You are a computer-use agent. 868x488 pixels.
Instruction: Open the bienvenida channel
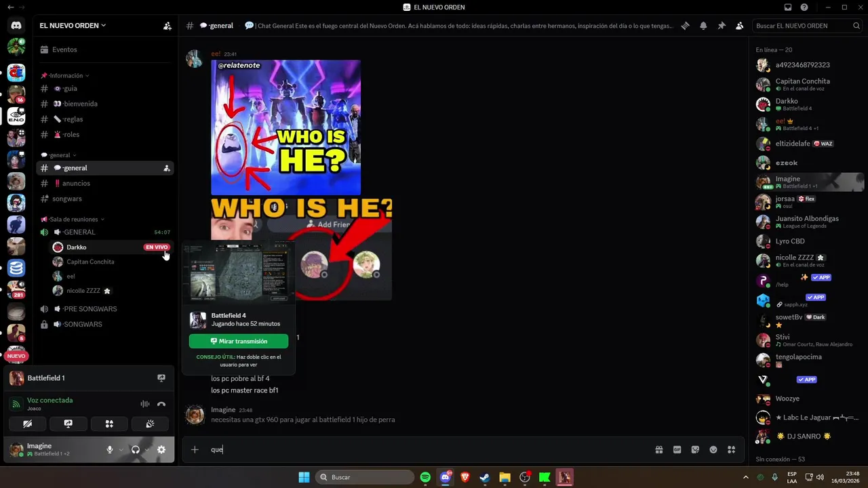[x=105, y=104]
